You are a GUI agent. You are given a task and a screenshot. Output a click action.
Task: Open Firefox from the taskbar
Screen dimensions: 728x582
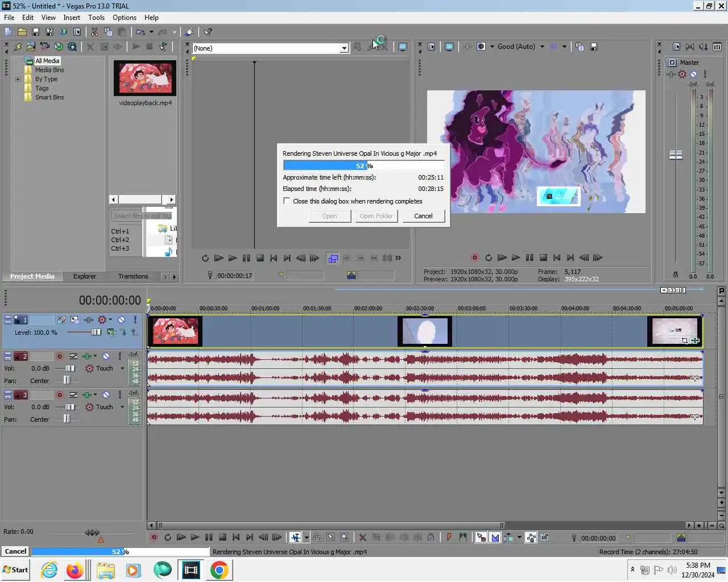point(75,569)
